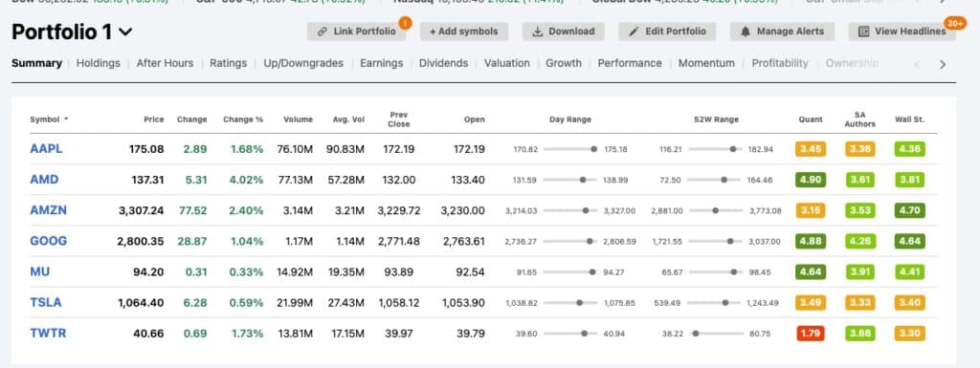Image resolution: width=980 pixels, height=368 pixels.
Task: Open the AMZN symbol link
Action: (48, 210)
